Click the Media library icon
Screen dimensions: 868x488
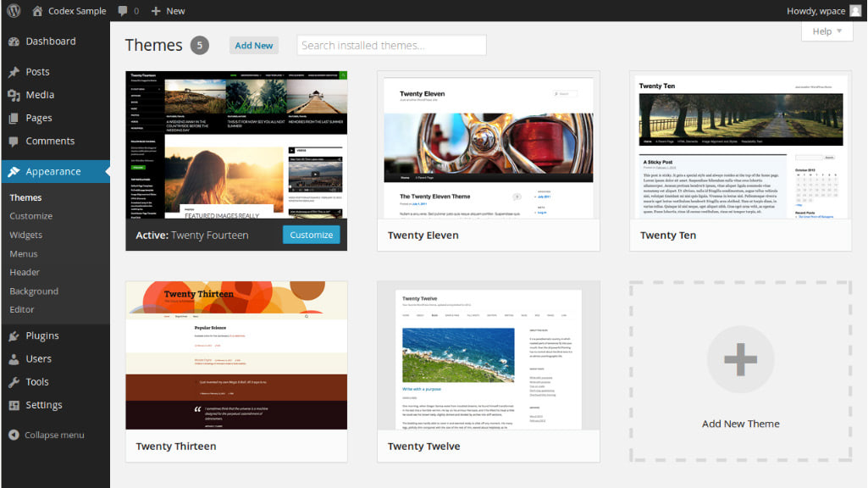click(x=14, y=95)
